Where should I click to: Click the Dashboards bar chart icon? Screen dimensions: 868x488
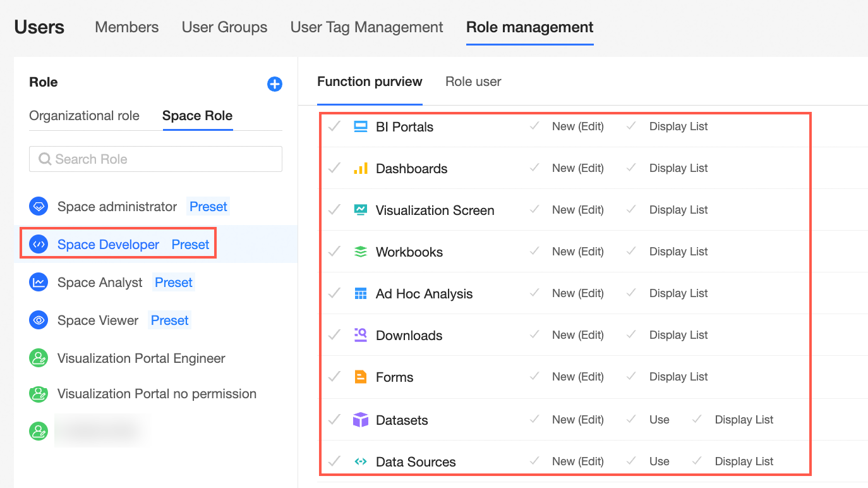(x=361, y=169)
